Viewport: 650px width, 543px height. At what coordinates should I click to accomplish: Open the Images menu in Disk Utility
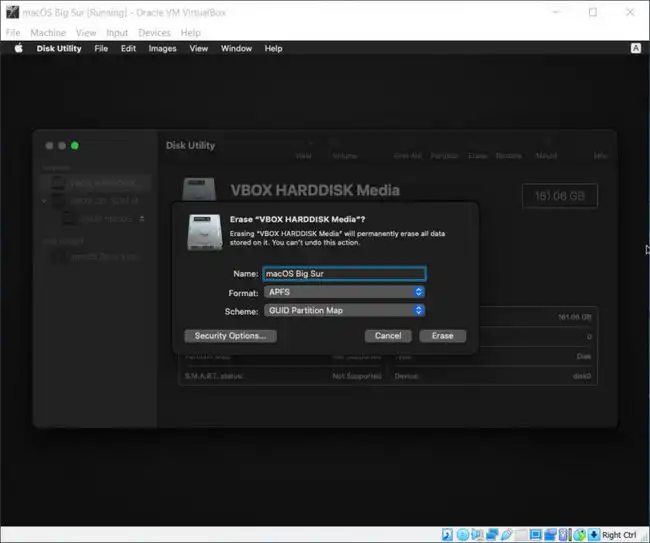click(162, 48)
